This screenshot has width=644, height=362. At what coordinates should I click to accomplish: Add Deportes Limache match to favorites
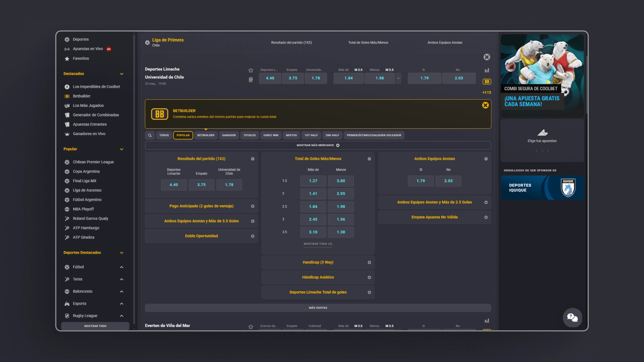251,70
